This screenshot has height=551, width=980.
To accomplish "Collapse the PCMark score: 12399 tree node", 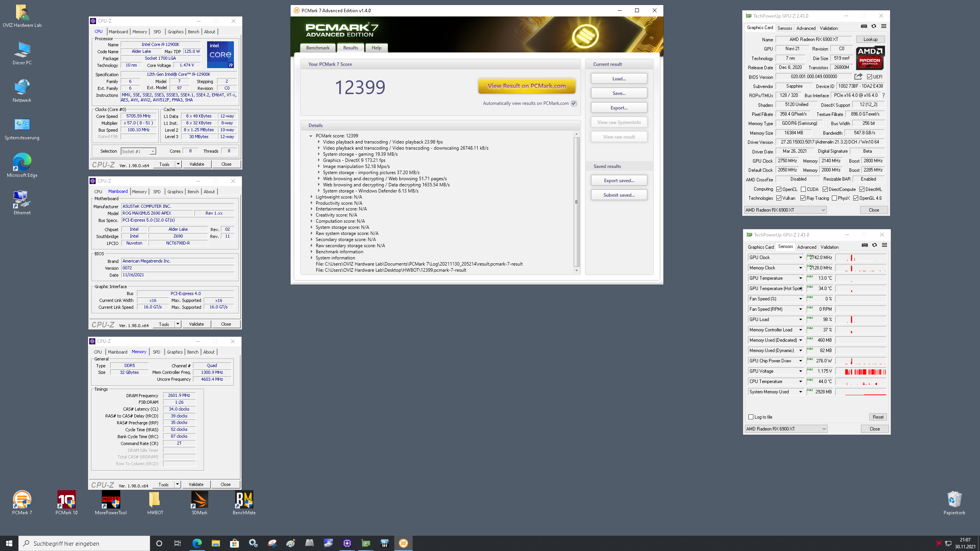I will pos(311,136).
